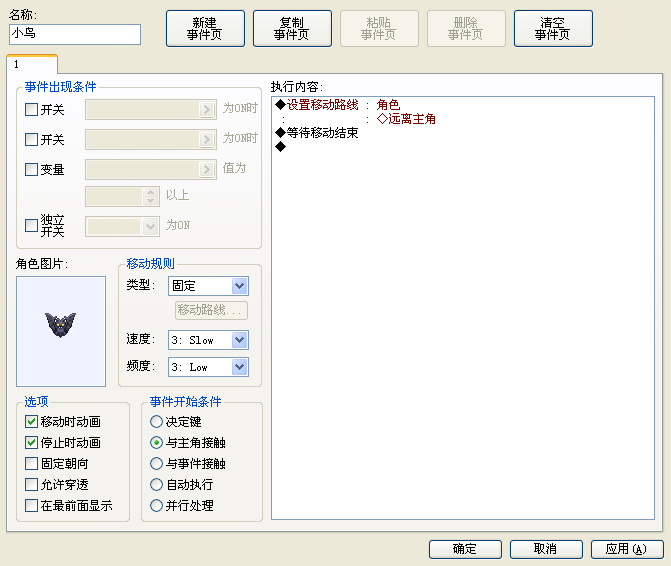Enable the 允许穿透 option
This screenshot has height=566, width=671.
pos(31,484)
